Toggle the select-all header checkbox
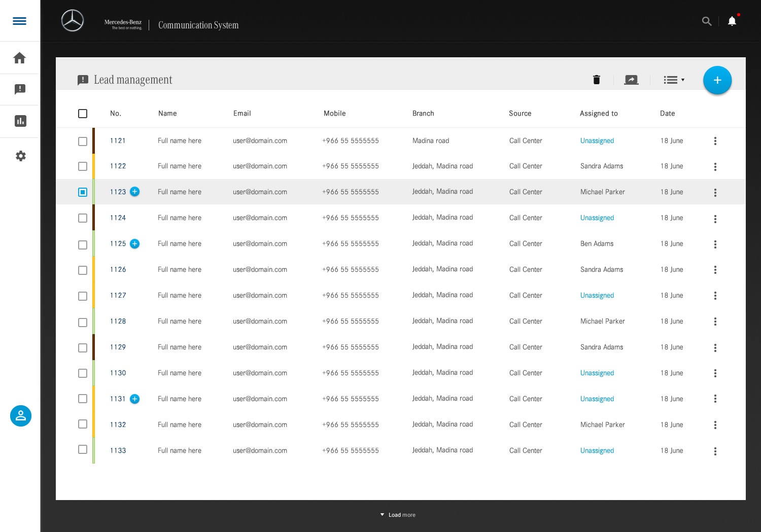This screenshot has width=761, height=532. point(83,114)
